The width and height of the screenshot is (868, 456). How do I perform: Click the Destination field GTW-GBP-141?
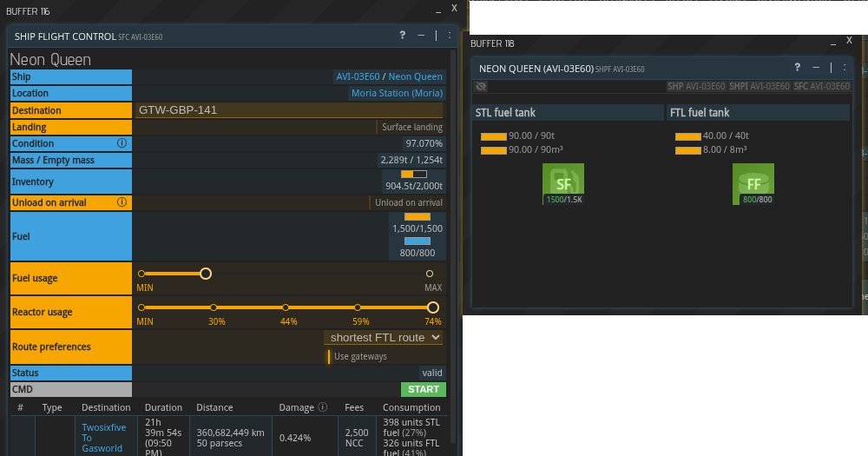click(x=288, y=110)
